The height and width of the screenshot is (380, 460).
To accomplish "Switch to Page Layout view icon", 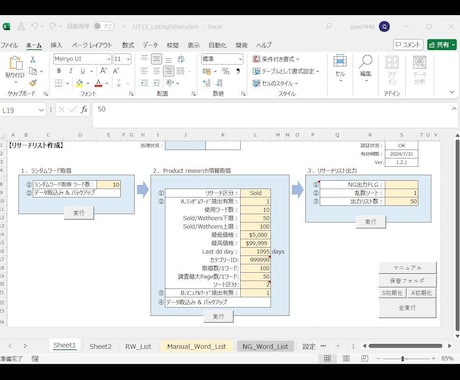I will pyautogui.click(x=346, y=358).
